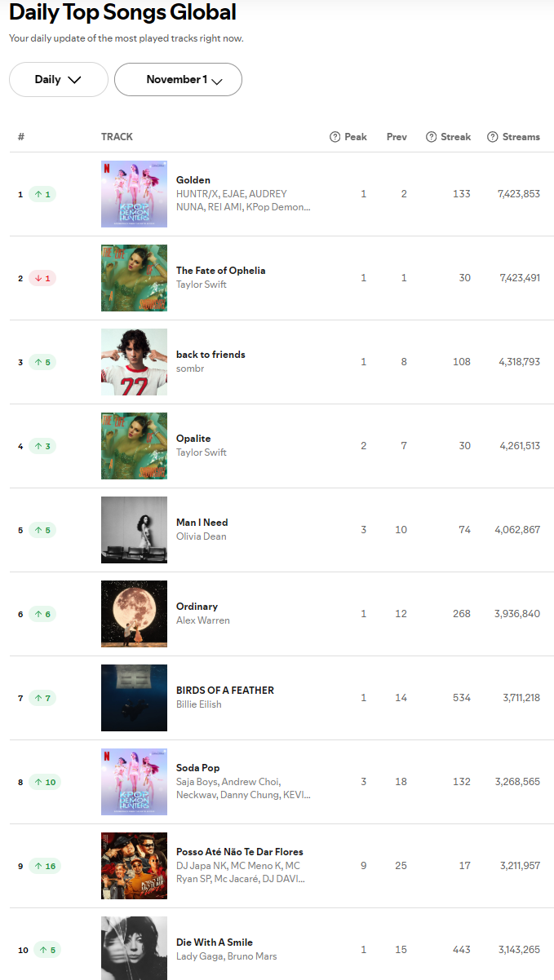This screenshot has height=980, width=554.
Task: Click the TRACK column header
Action: pyautogui.click(x=117, y=137)
